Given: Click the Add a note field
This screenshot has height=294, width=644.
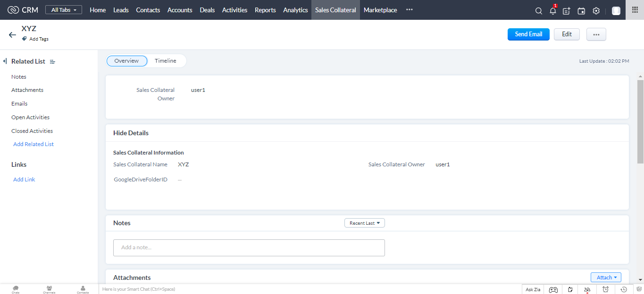Looking at the screenshot, I should (x=249, y=247).
